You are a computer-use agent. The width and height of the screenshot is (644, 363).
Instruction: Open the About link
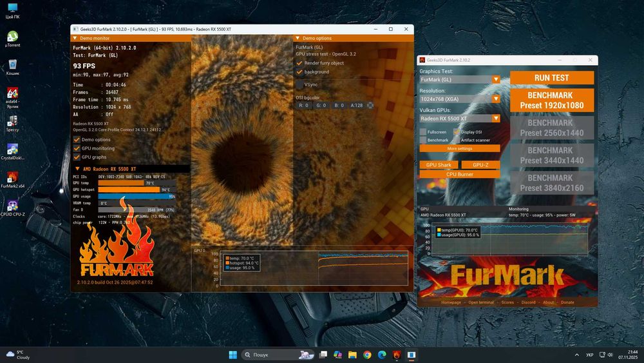(x=548, y=302)
